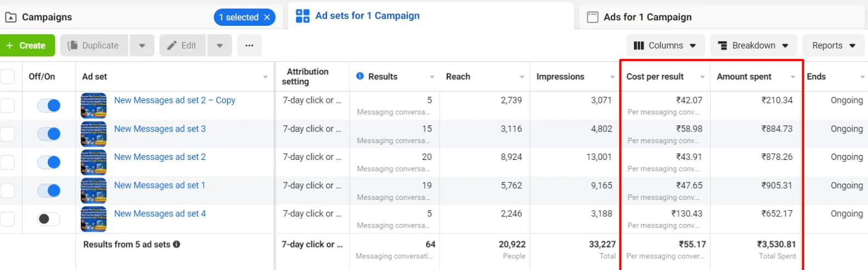Turn off New Messages ad set 2 – Copy
The width and height of the screenshot is (868, 270).
click(x=49, y=105)
